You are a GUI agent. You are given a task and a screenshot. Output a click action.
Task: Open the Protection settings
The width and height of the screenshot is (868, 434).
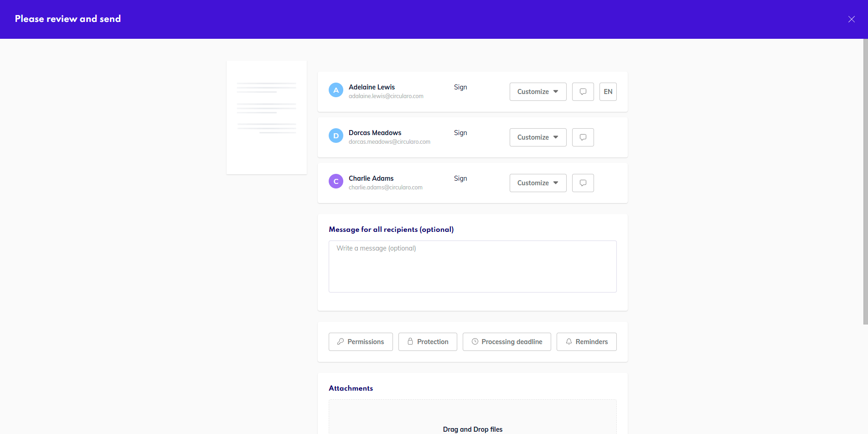point(428,342)
